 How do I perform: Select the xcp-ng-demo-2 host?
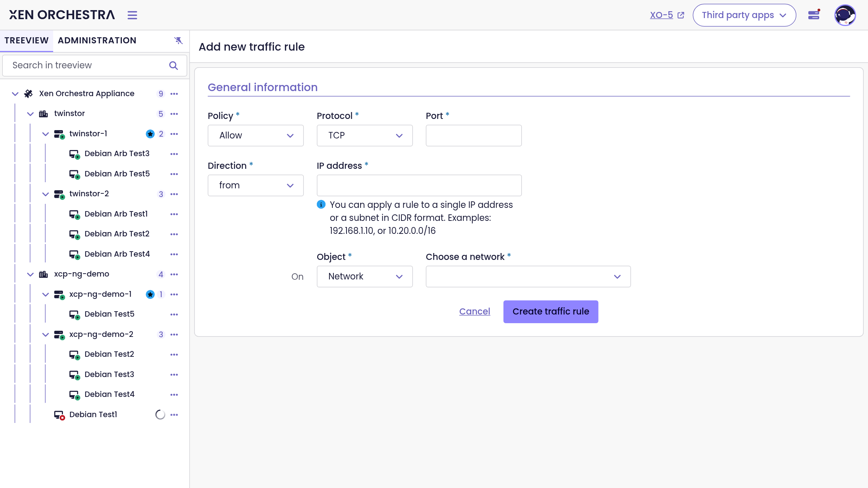(x=101, y=334)
